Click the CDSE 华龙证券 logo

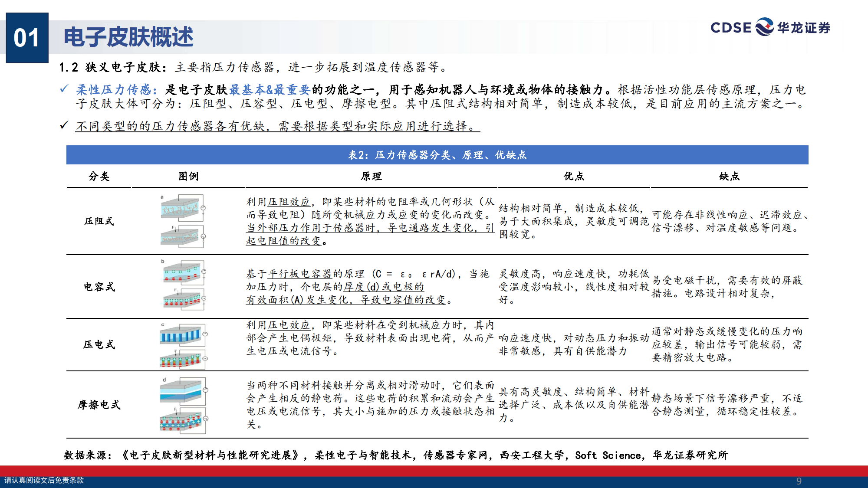click(x=773, y=28)
